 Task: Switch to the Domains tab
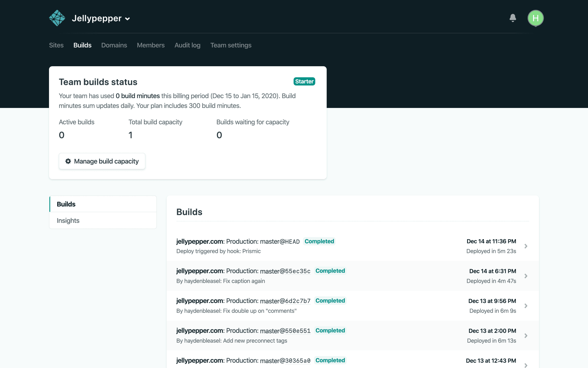click(x=114, y=45)
